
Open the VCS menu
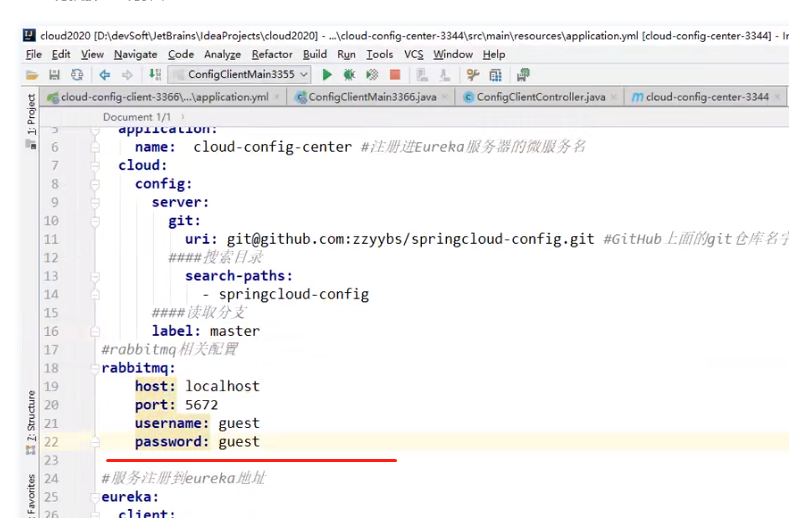[414, 54]
